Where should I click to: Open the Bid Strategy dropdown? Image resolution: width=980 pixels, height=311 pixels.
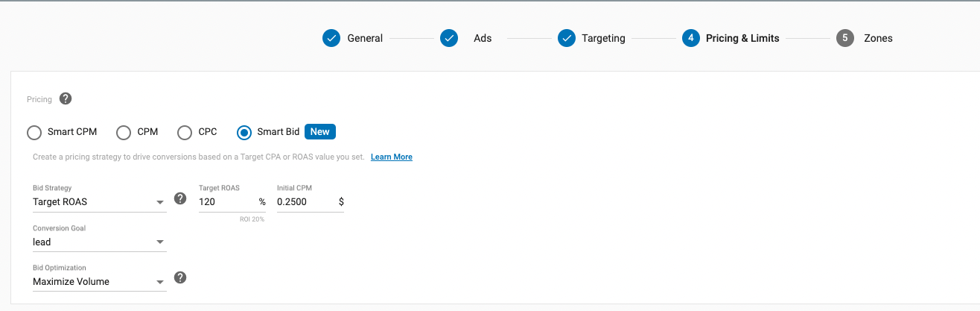[99, 202]
